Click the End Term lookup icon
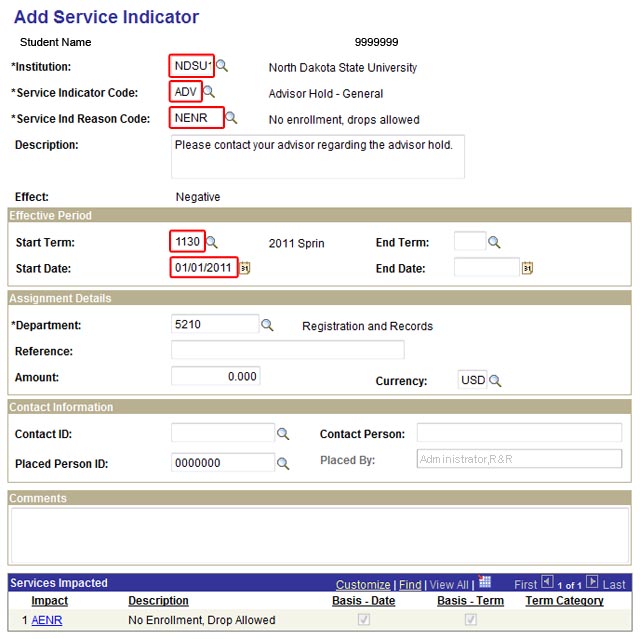640x639 pixels. coord(494,242)
